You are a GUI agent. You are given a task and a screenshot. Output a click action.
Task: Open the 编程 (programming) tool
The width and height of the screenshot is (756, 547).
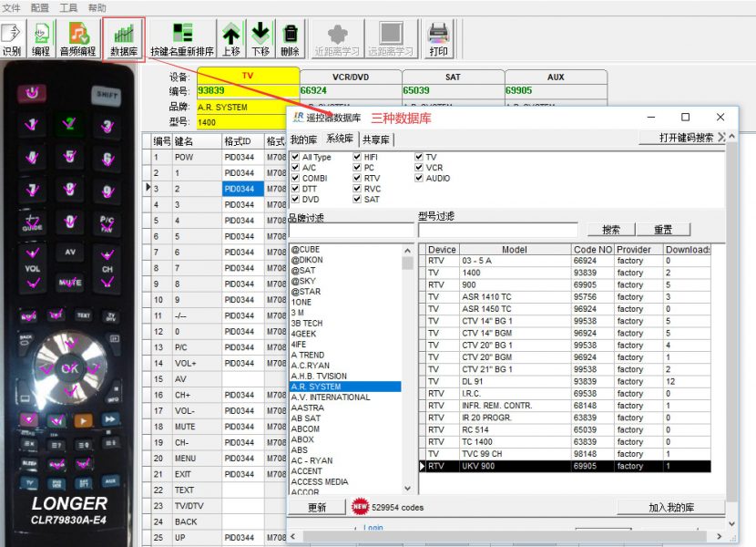click(41, 38)
